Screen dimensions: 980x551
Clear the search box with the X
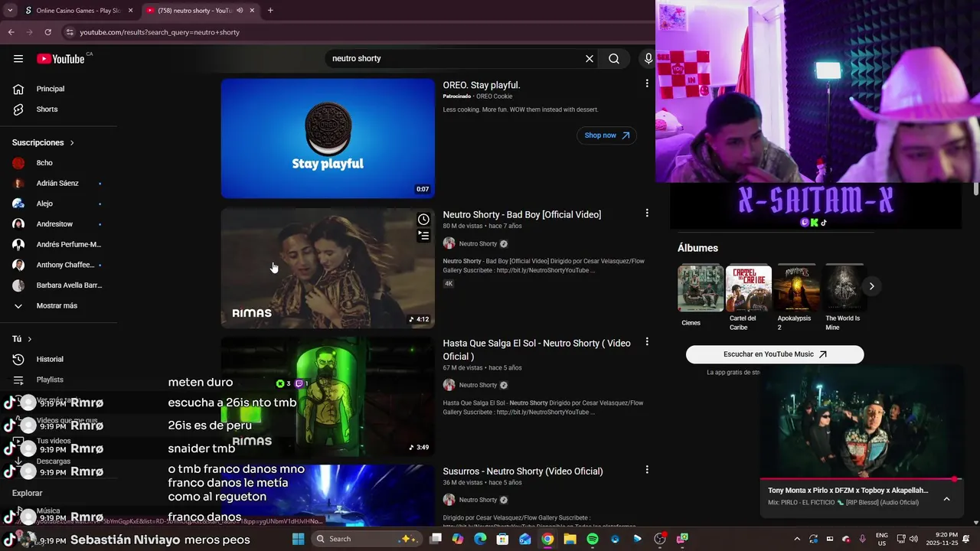pyautogui.click(x=590, y=59)
